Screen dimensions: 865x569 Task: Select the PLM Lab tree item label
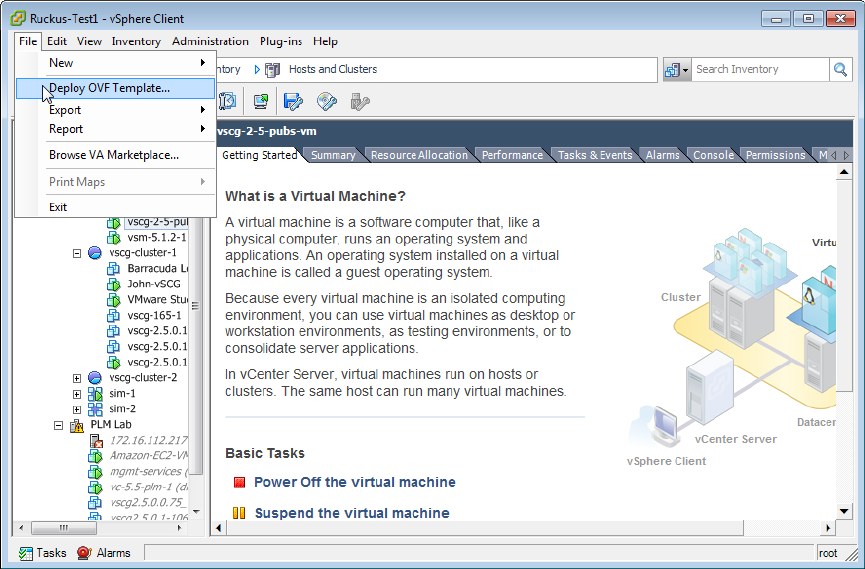tap(111, 425)
